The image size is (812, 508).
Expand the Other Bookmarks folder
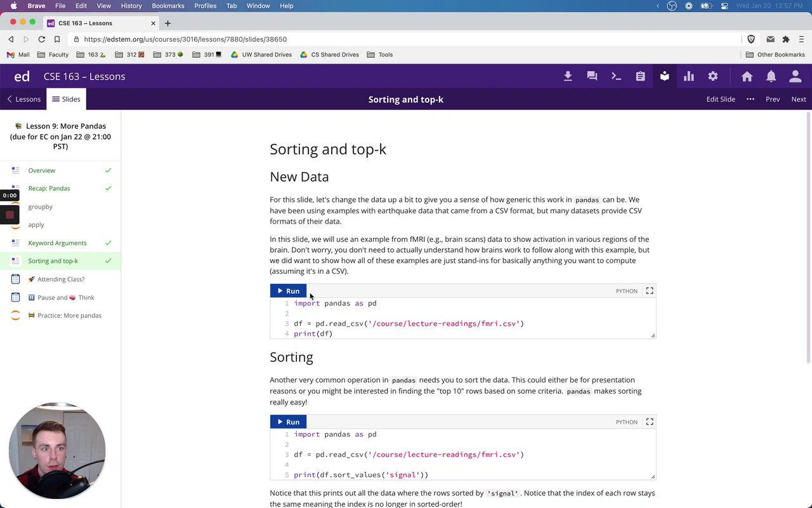tap(775, 55)
